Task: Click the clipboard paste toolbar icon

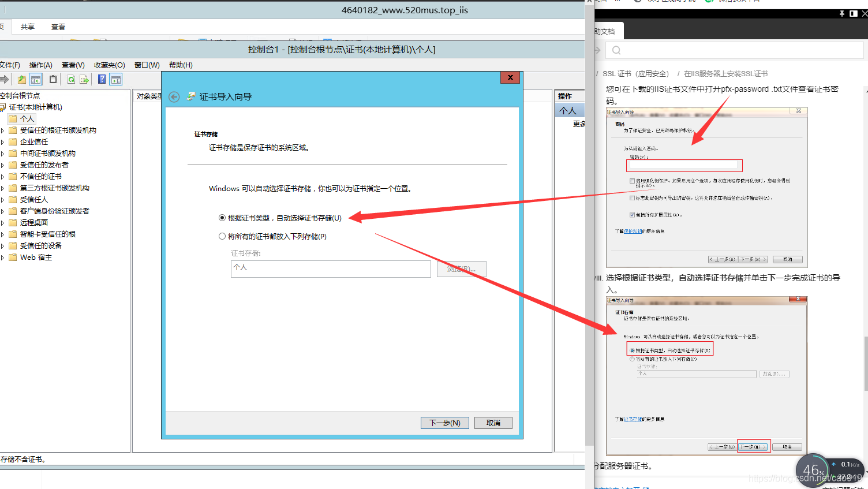Action: (x=53, y=80)
